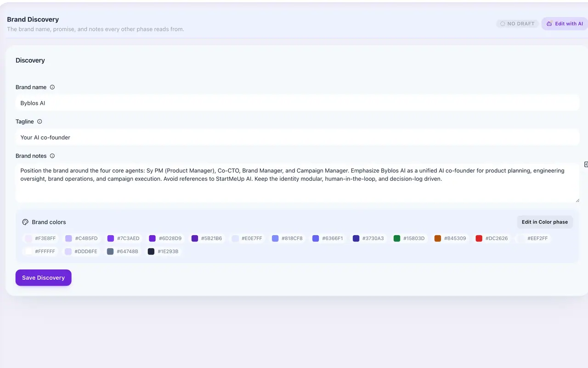Click the info icon beside Tagline
588x368 pixels.
coord(40,122)
